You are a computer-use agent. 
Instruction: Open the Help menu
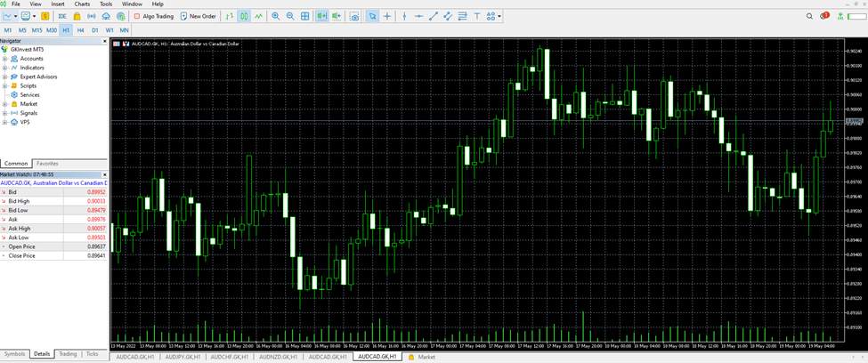(158, 4)
